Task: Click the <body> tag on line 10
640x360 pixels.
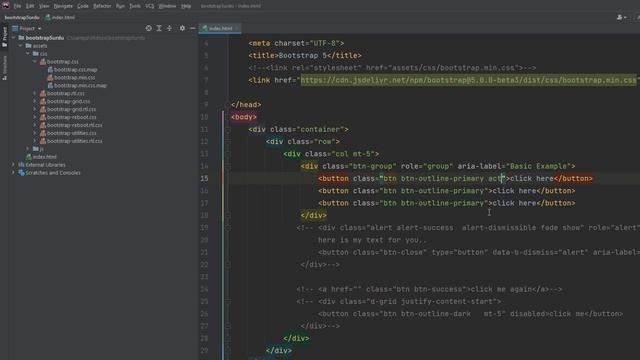Action: (x=244, y=117)
